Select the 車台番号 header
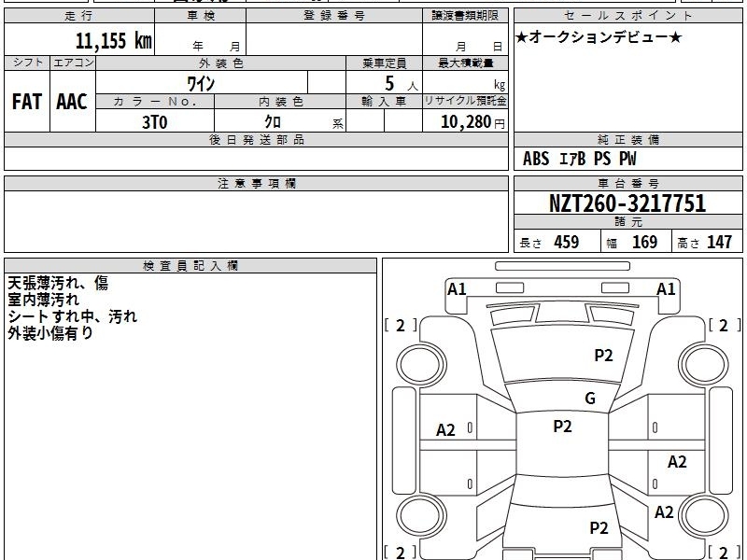The width and height of the screenshot is (747, 560). click(627, 183)
